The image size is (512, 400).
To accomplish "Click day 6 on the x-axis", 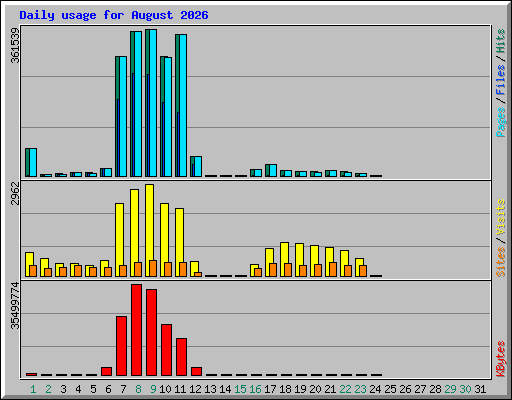I will (108, 389).
